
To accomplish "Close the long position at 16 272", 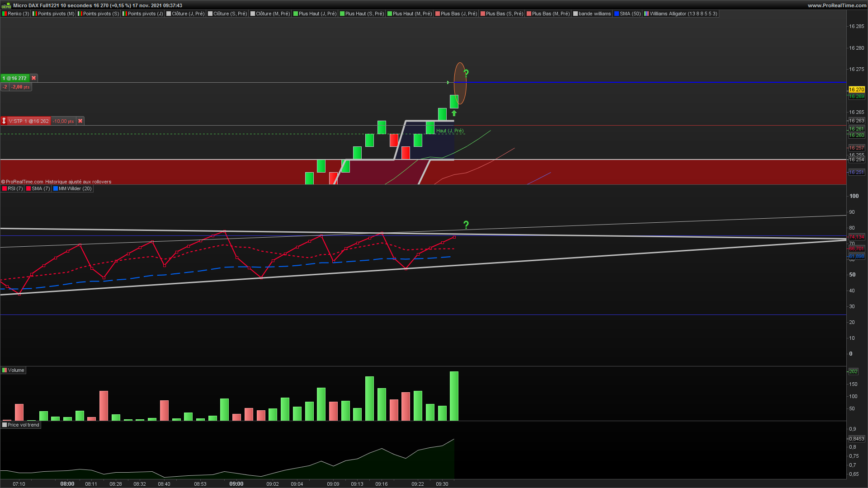I will click(x=33, y=78).
